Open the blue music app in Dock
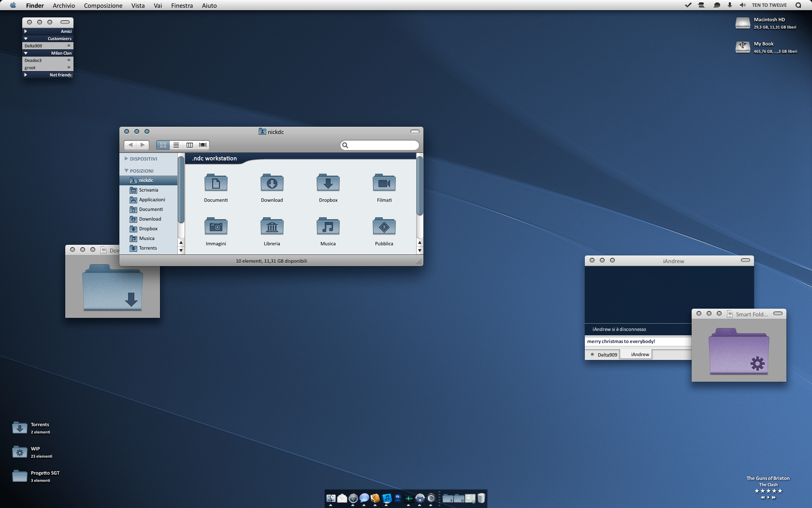The image size is (812, 508). coord(387,498)
